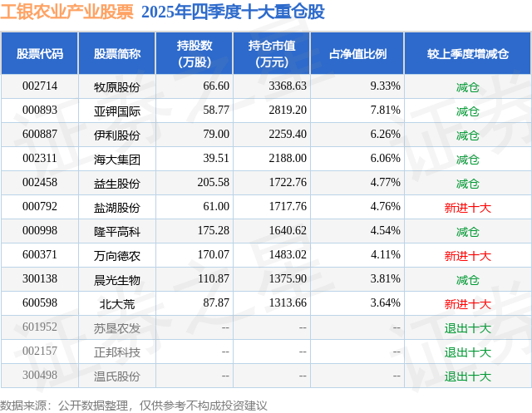
Task: Click 新进十大 in 万向德农 row
Action: point(467,256)
